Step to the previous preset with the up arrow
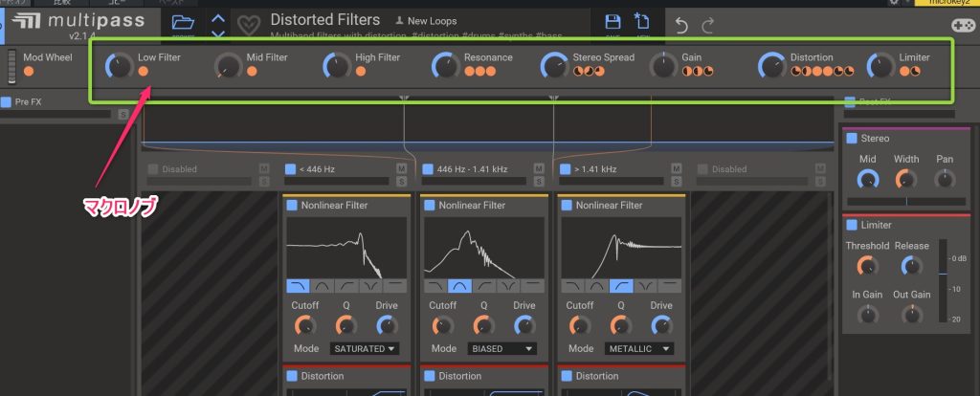This screenshot has height=396, width=980. coord(217,18)
